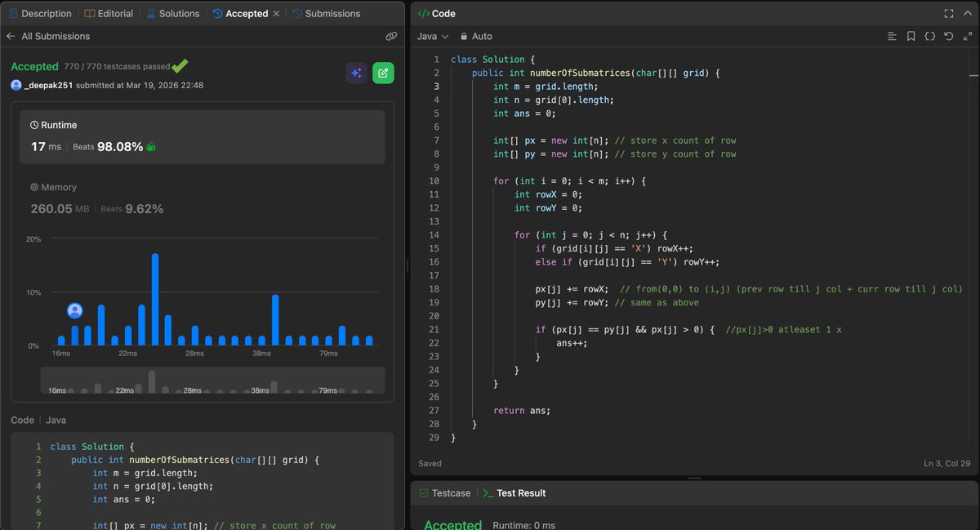
Task: Switch to the Editorial tab
Action: click(109, 13)
